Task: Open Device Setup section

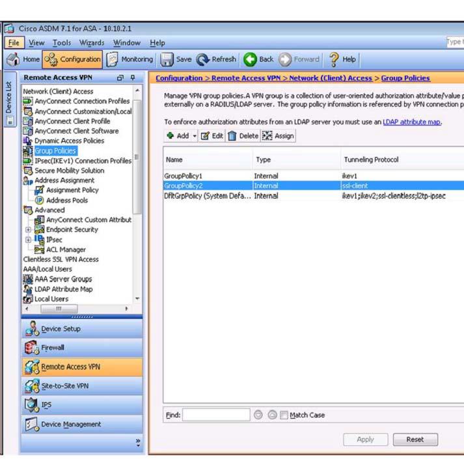Action: point(82,329)
